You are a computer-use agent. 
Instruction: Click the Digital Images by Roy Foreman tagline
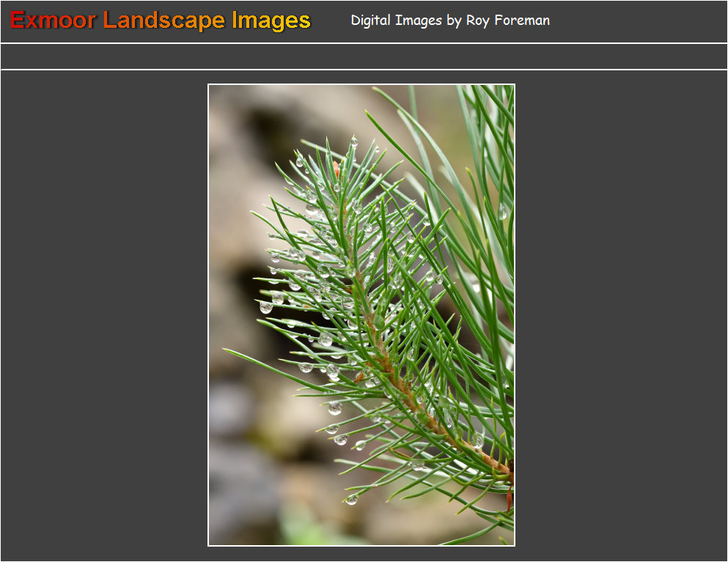pyautogui.click(x=449, y=21)
